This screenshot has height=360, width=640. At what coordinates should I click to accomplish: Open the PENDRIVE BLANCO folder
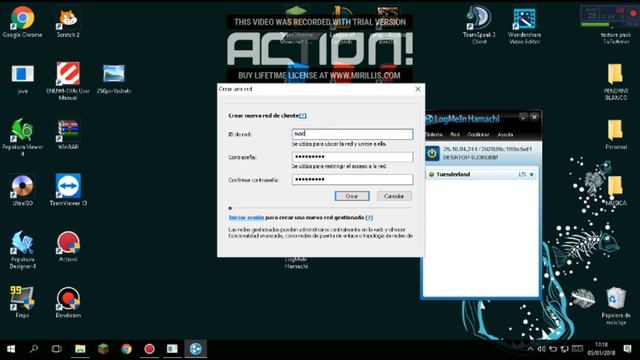click(616, 82)
